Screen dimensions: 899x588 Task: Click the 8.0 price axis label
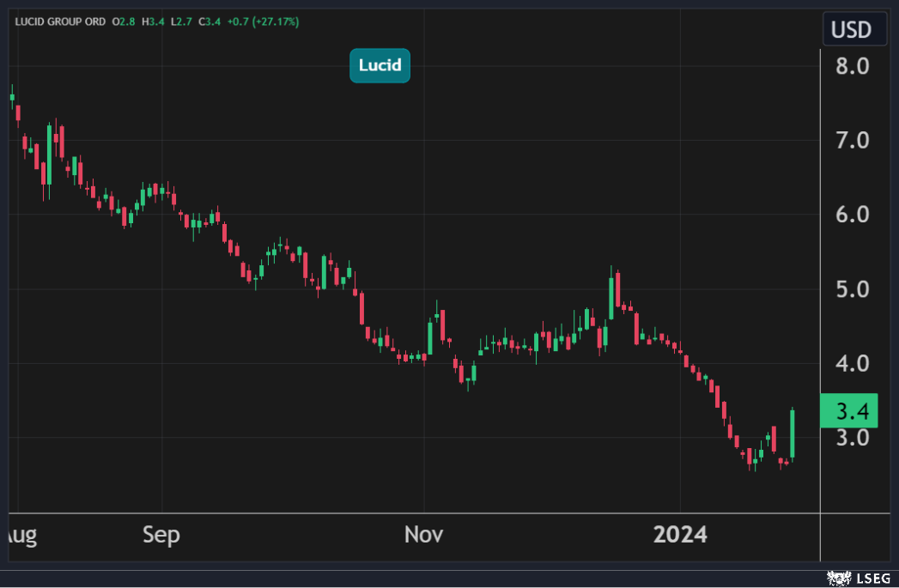853,66
